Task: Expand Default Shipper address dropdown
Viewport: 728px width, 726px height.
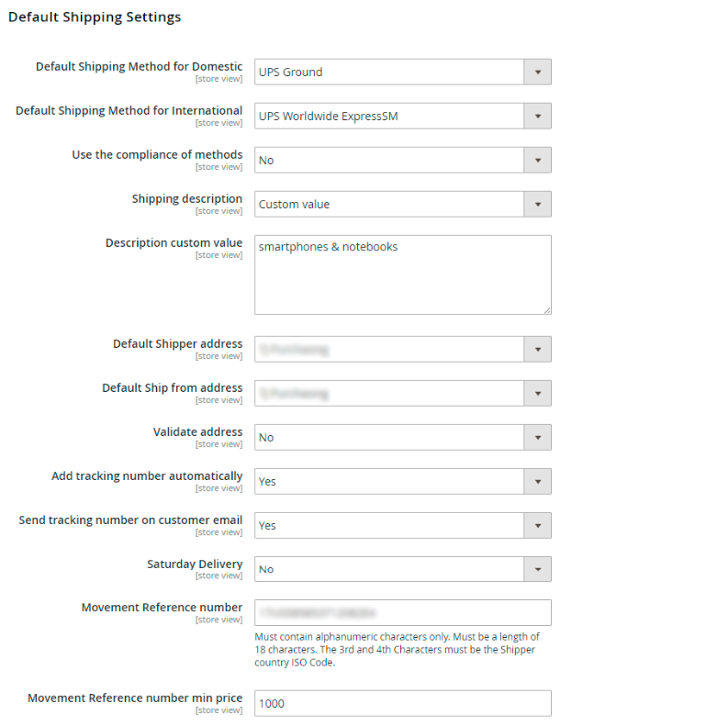Action: pyautogui.click(x=537, y=349)
